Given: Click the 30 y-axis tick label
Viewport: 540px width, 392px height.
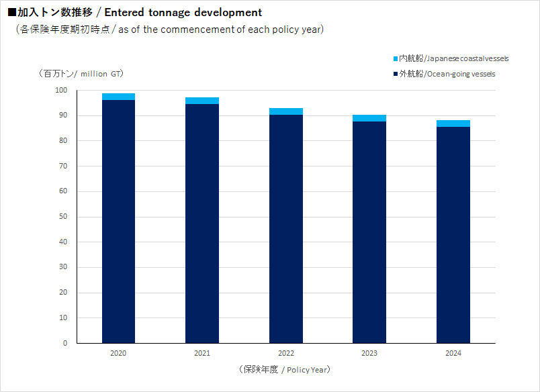Looking at the screenshot, I should coord(63,266).
